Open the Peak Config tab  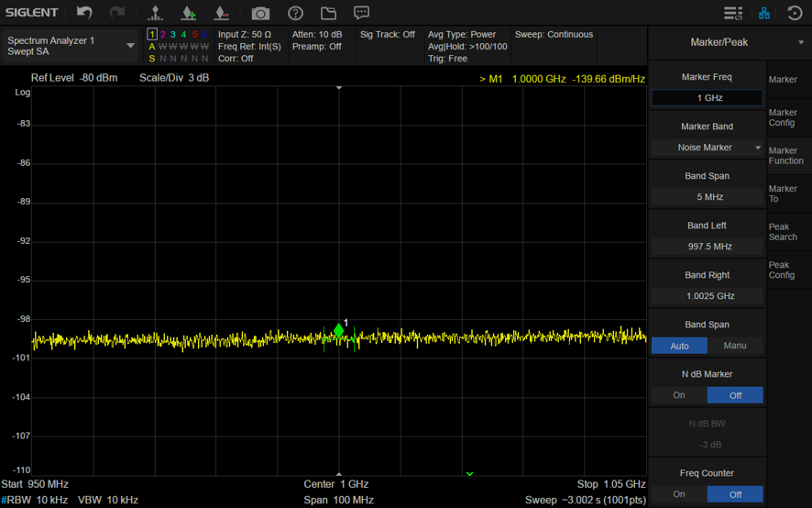pyautogui.click(x=789, y=271)
